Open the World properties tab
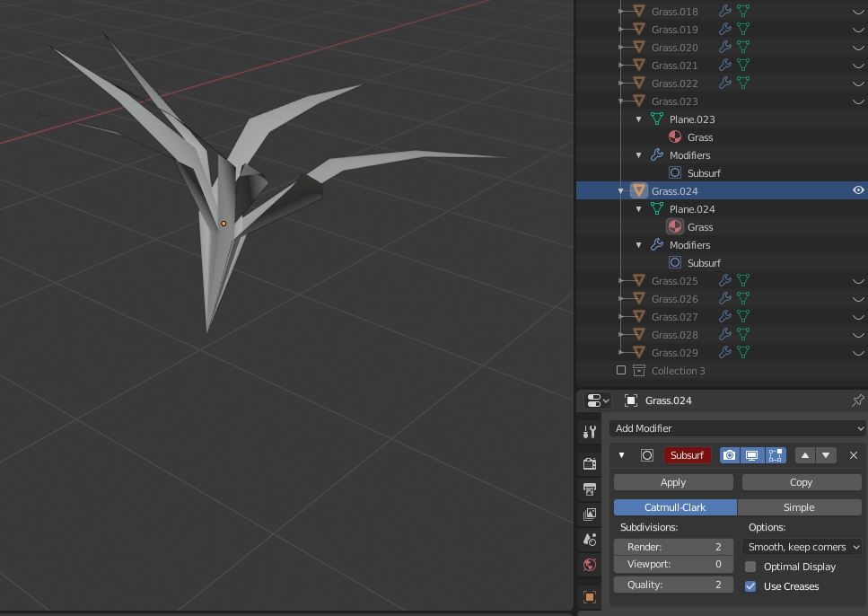The width and height of the screenshot is (868, 616). point(590,565)
